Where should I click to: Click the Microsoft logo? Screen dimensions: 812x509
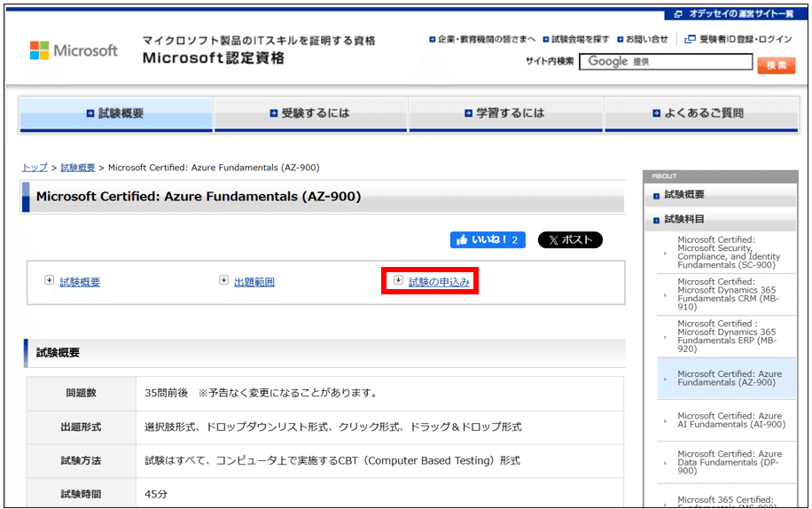74,51
